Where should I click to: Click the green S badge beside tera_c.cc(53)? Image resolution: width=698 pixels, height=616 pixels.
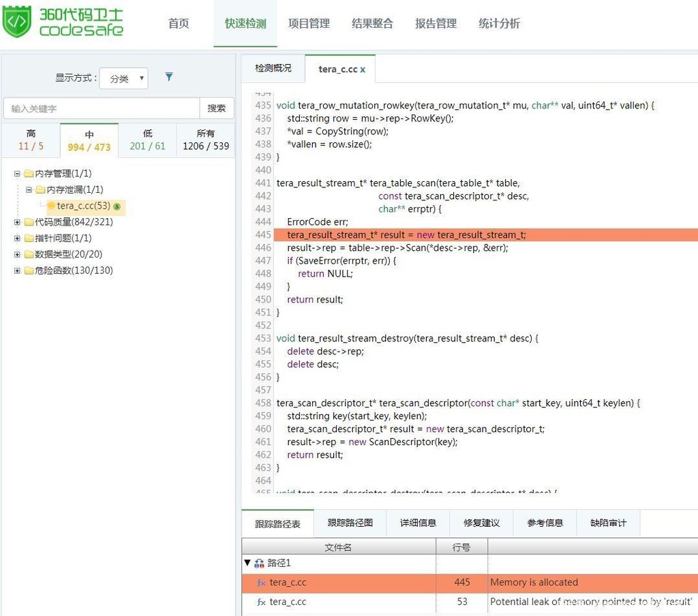tap(117, 206)
